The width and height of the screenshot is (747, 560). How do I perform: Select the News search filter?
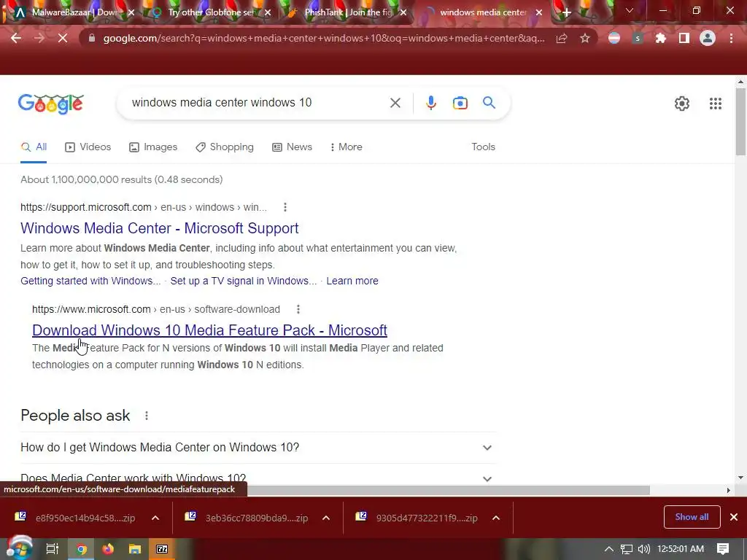(292, 147)
